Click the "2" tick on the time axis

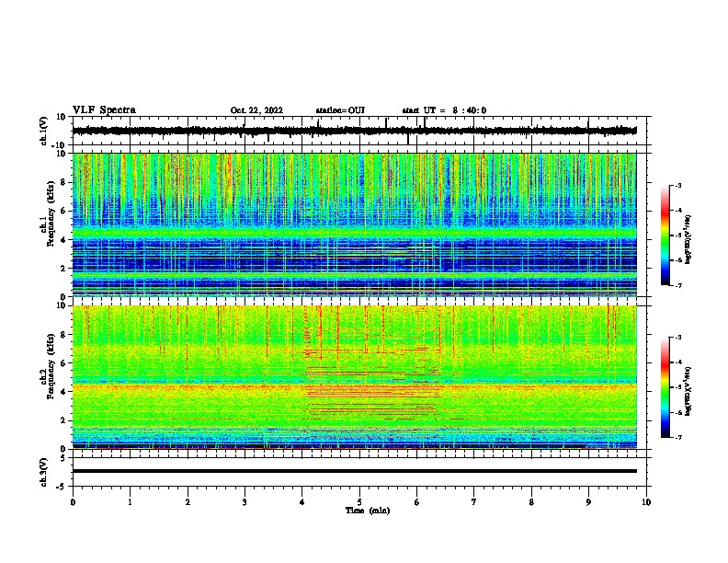point(188,502)
